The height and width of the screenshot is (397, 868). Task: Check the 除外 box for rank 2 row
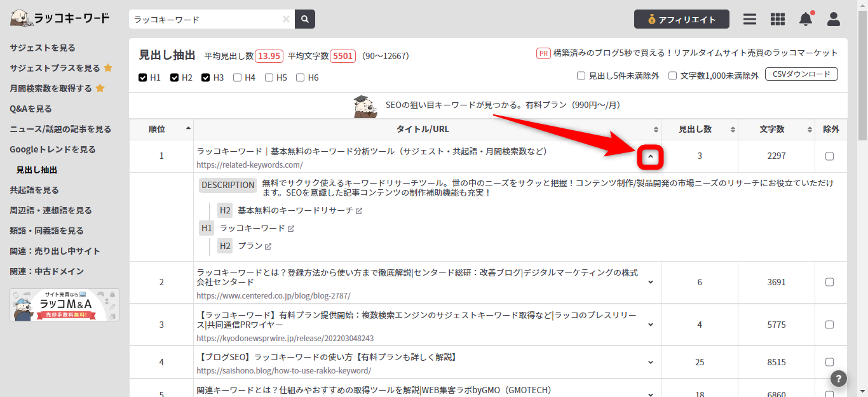(829, 282)
